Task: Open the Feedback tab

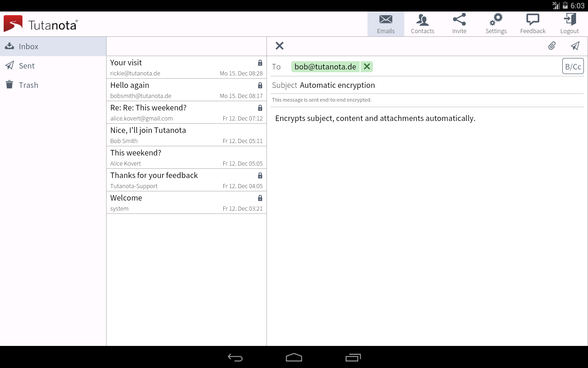Action: (533, 24)
